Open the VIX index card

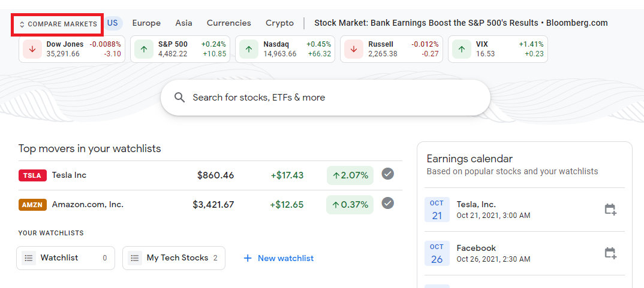click(498, 49)
